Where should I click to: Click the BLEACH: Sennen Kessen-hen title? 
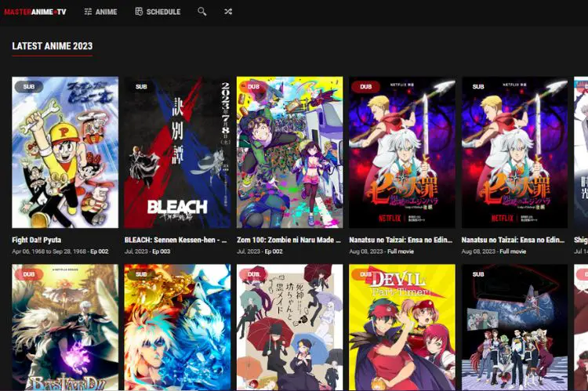tap(176, 240)
